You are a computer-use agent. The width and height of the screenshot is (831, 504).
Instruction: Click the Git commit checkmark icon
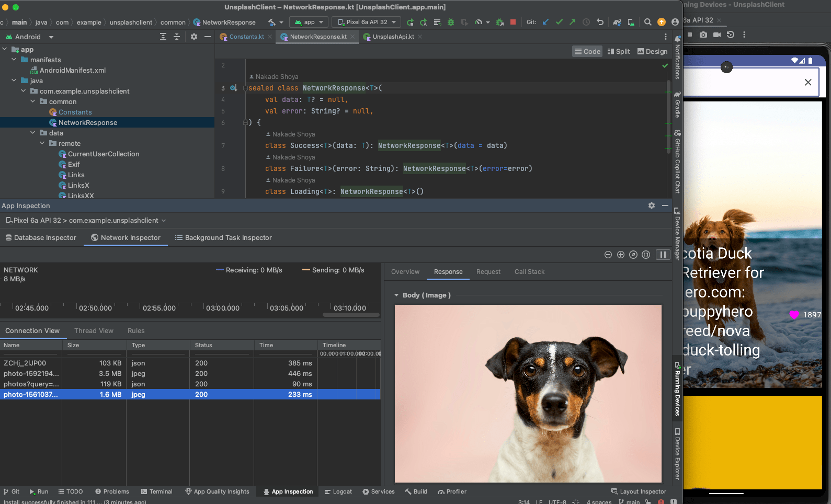(559, 22)
